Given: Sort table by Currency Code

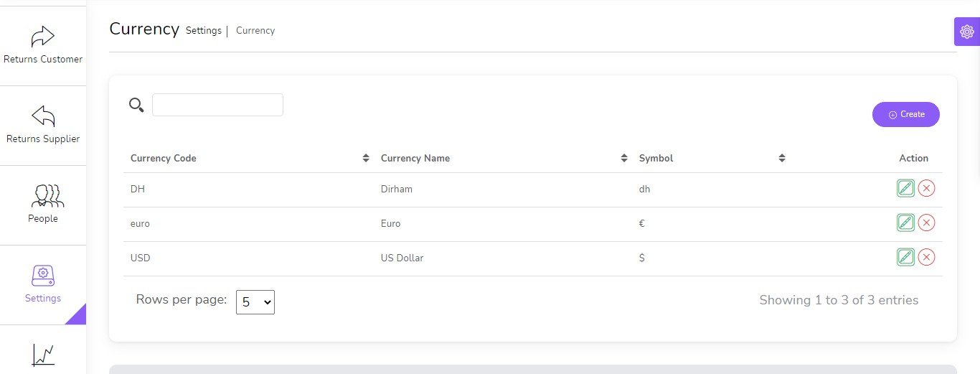Looking at the screenshot, I should point(365,159).
